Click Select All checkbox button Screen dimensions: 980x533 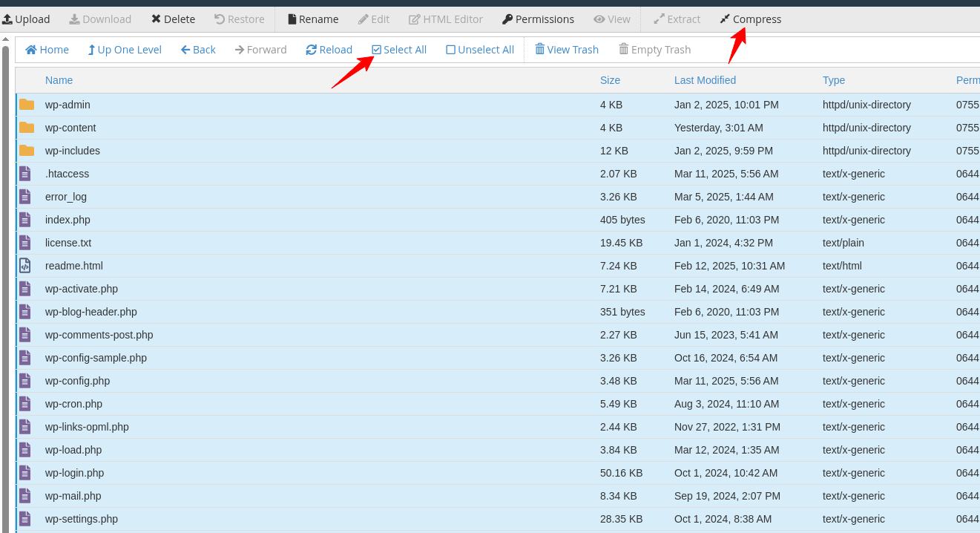coord(399,50)
